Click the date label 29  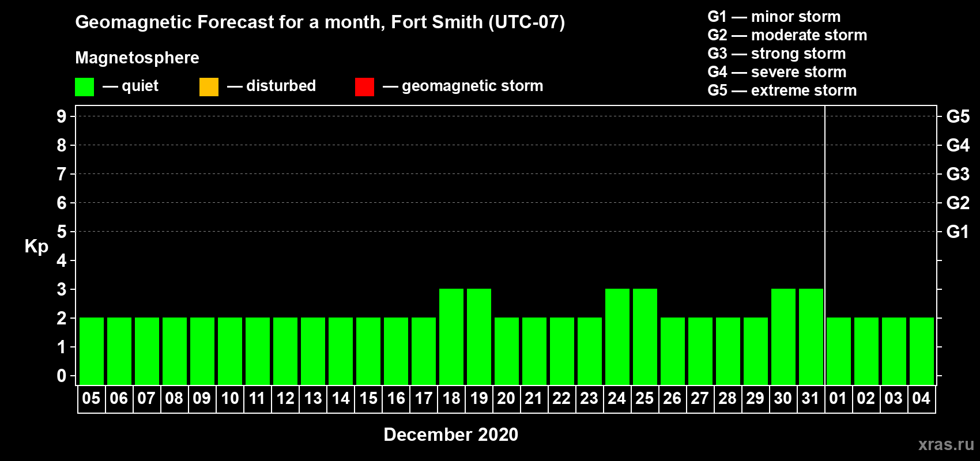755,398
